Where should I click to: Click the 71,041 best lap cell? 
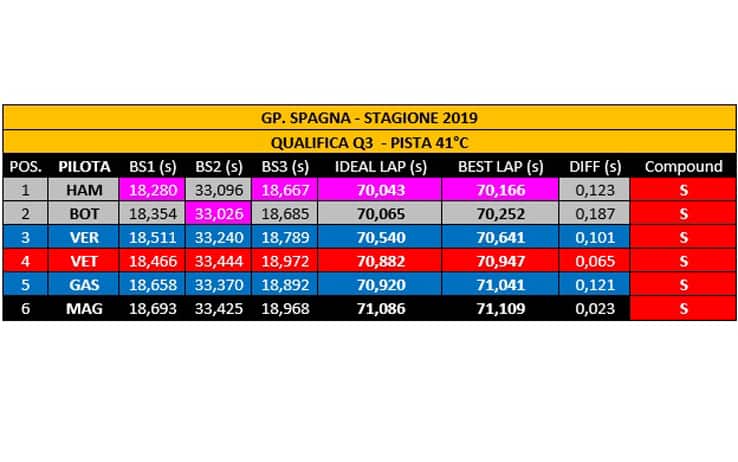click(499, 287)
